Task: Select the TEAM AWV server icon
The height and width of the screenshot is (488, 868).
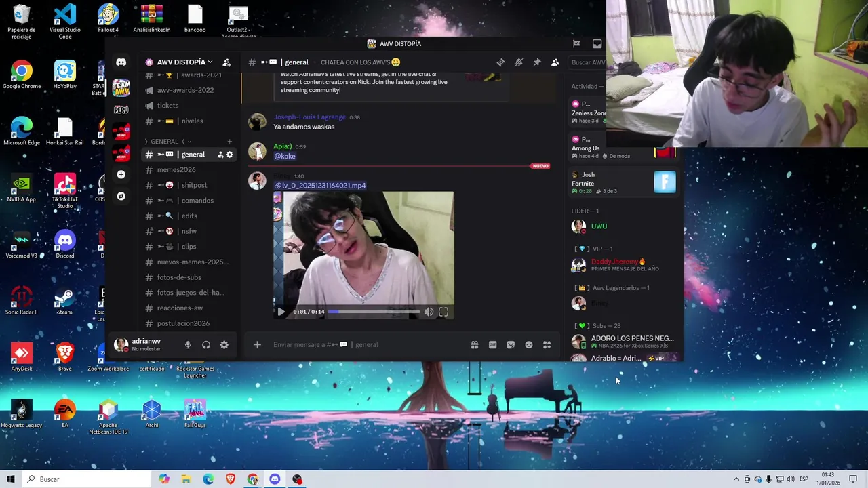Action: point(121,87)
